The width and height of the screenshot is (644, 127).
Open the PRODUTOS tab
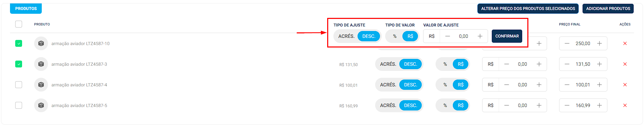[x=26, y=9]
